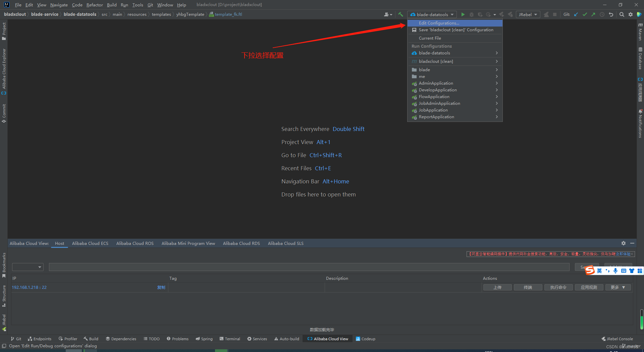Select JobAdminApplication run configuration
This screenshot has width=644, height=352.
pos(455,103)
